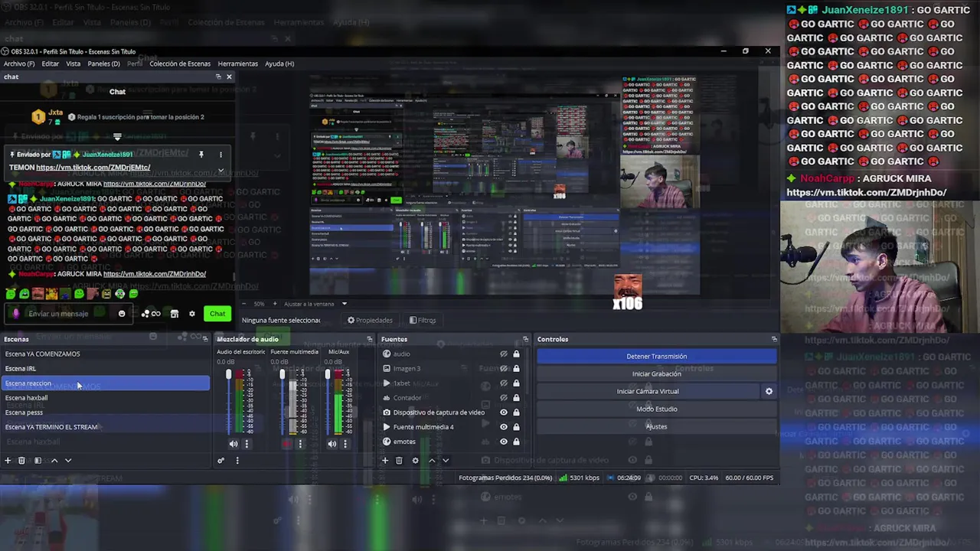Adjust the Mic/Aux volume fader
Screen dimensions: 980x551
[x=328, y=374]
